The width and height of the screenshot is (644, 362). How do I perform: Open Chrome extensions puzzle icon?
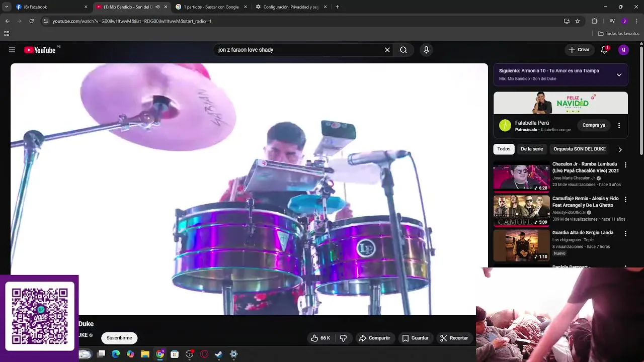594,21
